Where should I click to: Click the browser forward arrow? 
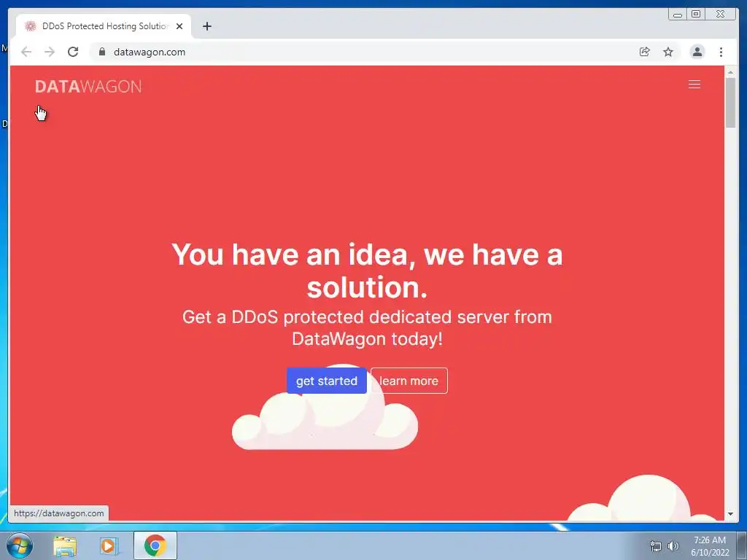click(x=50, y=52)
